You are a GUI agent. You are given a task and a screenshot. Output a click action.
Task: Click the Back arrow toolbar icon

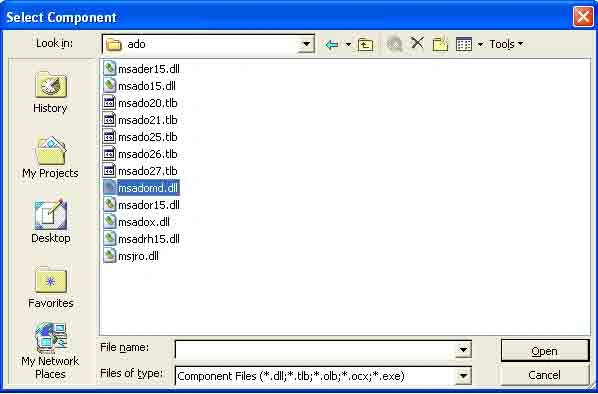[332, 45]
